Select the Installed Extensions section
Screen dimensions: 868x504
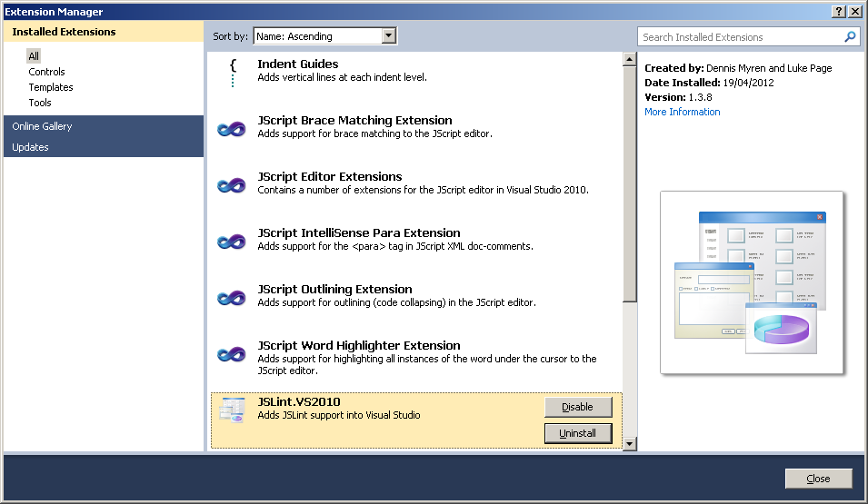click(104, 32)
